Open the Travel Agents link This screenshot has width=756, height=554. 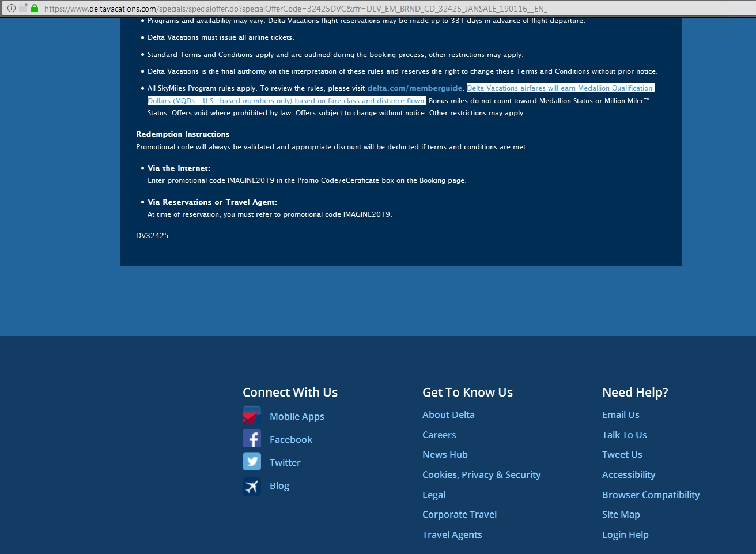point(452,534)
